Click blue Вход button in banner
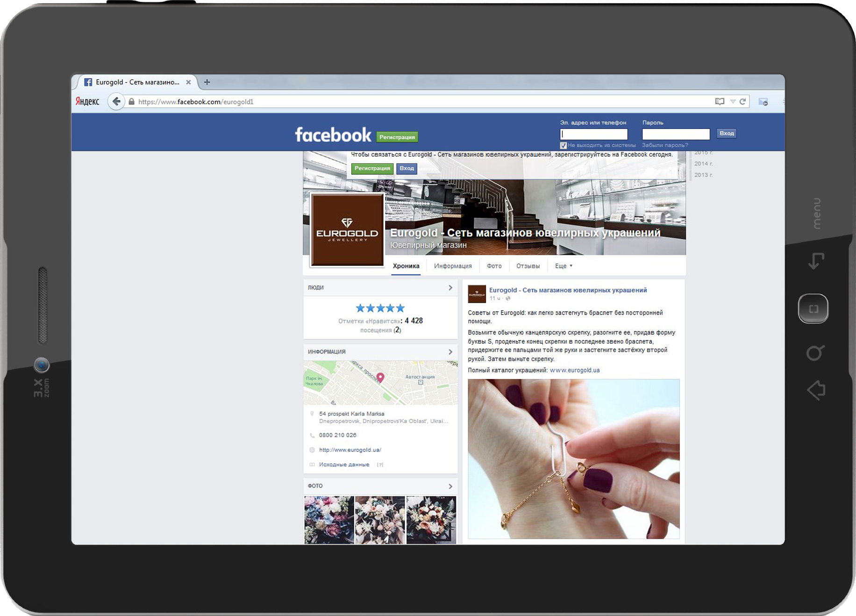 [x=407, y=168]
